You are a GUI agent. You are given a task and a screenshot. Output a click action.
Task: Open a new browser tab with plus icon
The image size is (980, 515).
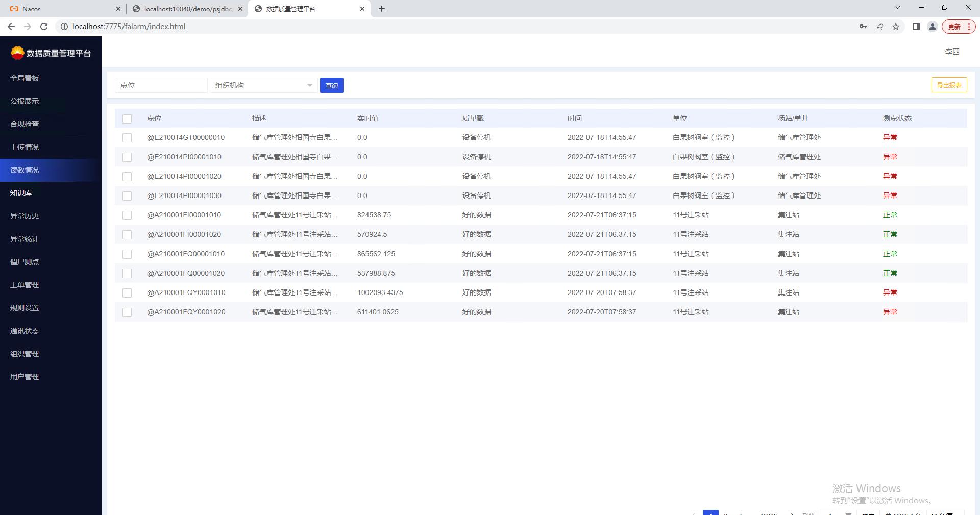pyautogui.click(x=382, y=9)
